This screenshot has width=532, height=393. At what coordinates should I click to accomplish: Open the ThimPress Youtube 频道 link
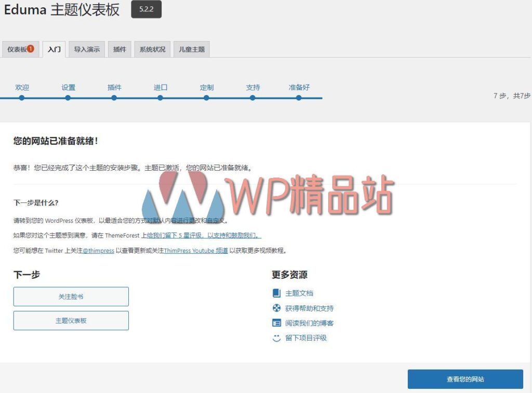click(x=196, y=251)
